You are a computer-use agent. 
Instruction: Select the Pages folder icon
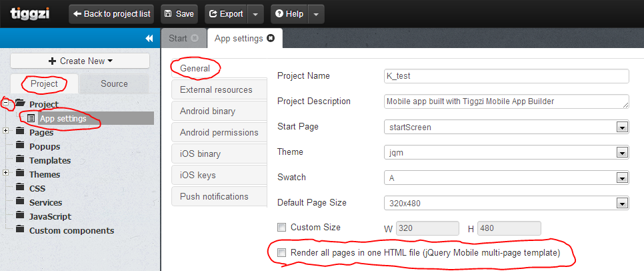point(20,132)
